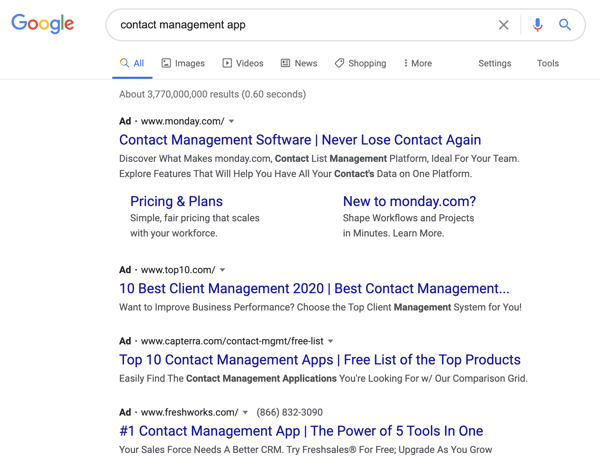Click the Google logo
The height and width of the screenshot is (473, 600).
42,23
